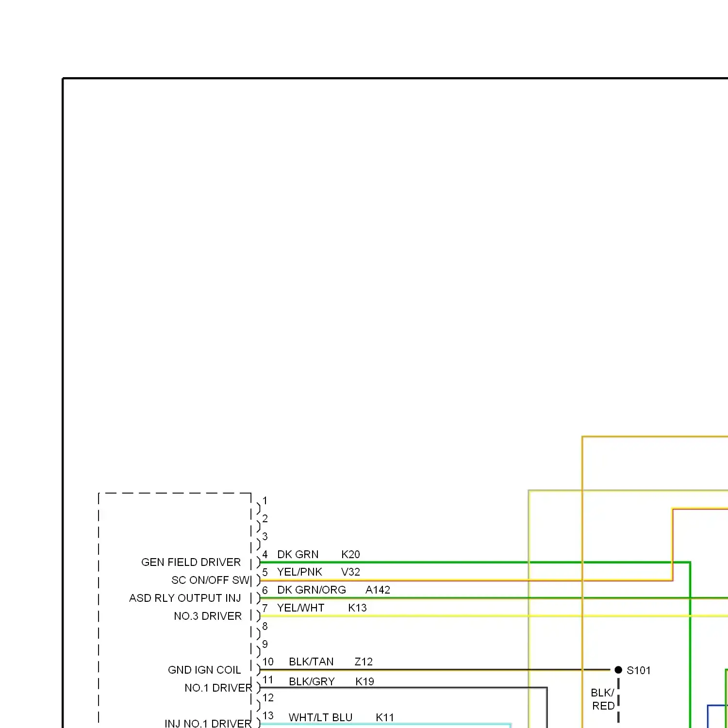Click the GEN FIELD DRIVER label

(191, 562)
